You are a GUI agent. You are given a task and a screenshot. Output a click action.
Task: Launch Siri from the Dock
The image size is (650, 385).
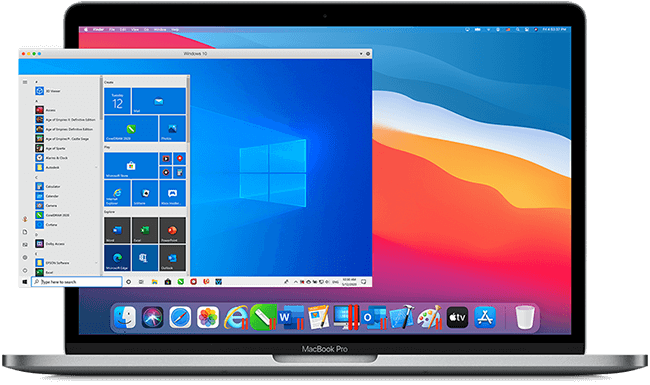pos(153,317)
